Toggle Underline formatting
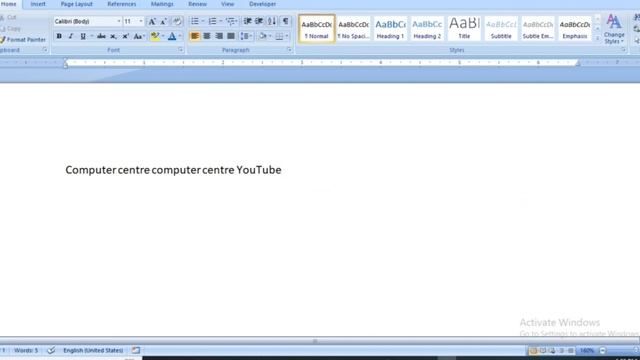 tap(83, 36)
